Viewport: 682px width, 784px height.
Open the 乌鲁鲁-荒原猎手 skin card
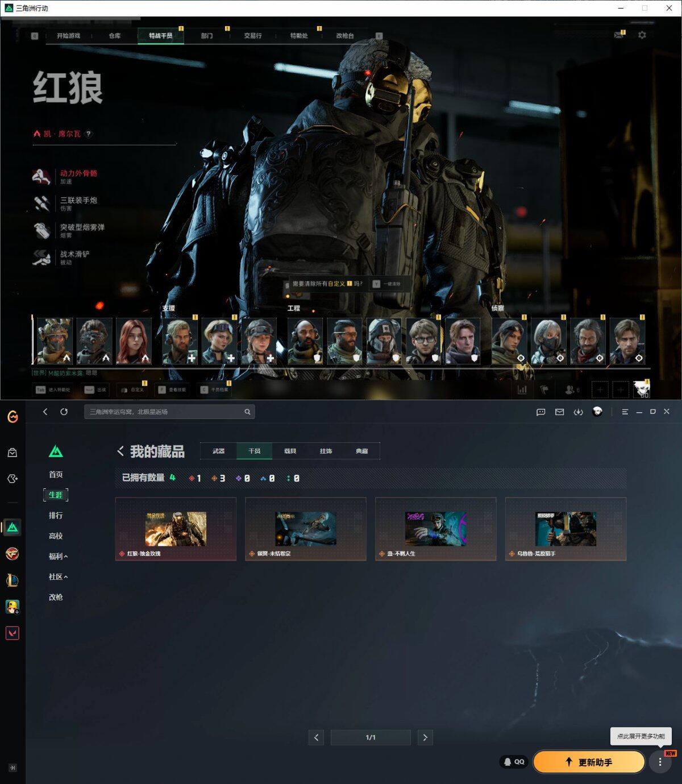566,529
